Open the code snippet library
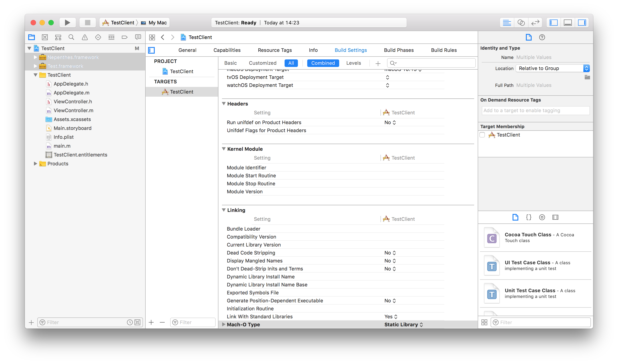 pos(529,217)
